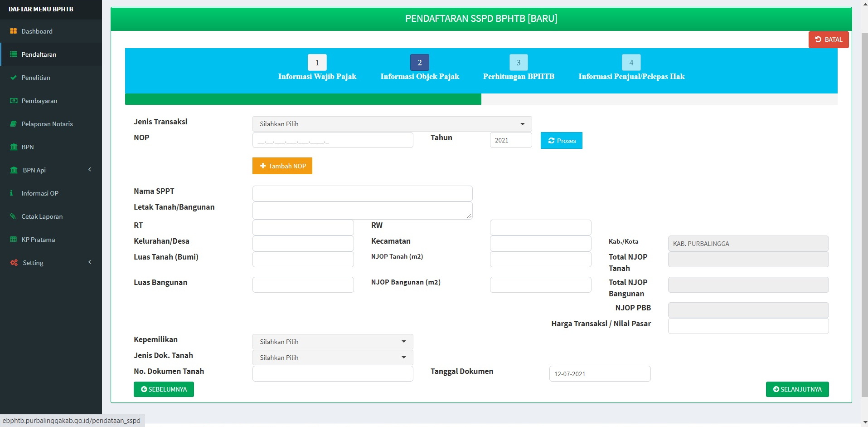The image size is (868, 427).
Task: Click the Setting gears icon
Action: click(14, 262)
